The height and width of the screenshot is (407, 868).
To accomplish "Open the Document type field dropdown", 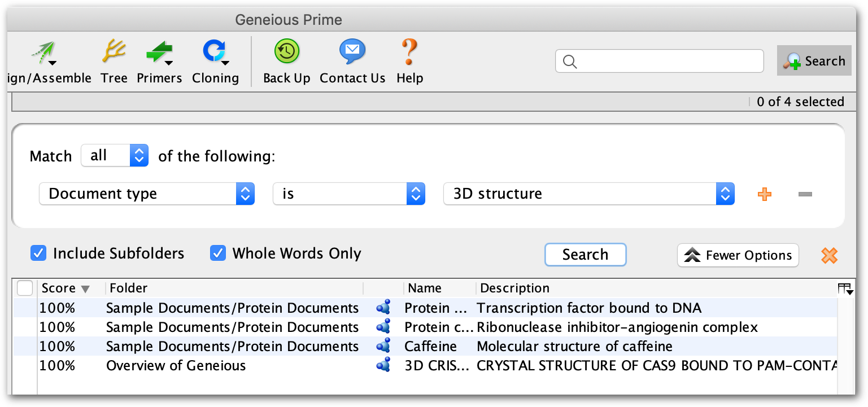I will click(x=147, y=194).
